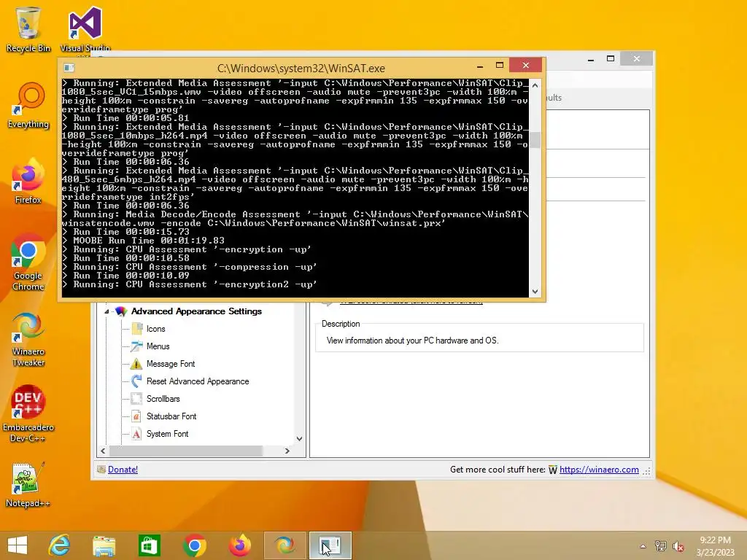The width and height of the screenshot is (747, 560).
Task: Minimize the Winaero Tweaker window
Action: point(591,59)
